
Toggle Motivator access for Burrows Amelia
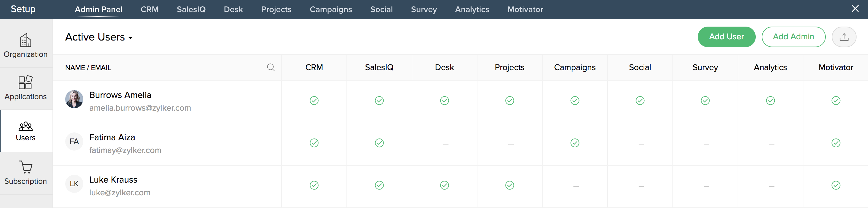coord(836,101)
